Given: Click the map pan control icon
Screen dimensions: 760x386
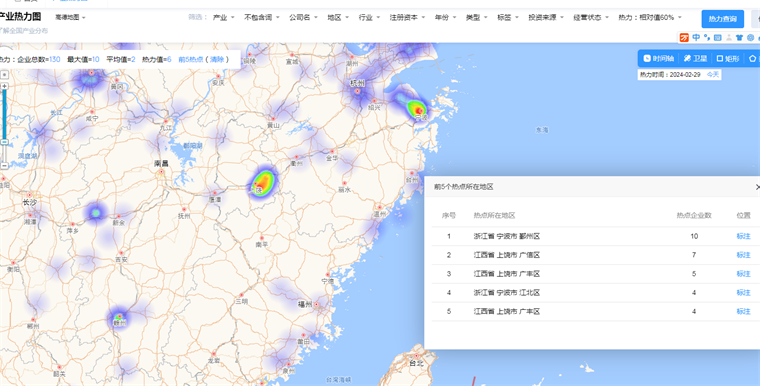Looking at the screenshot, I should [4, 75].
